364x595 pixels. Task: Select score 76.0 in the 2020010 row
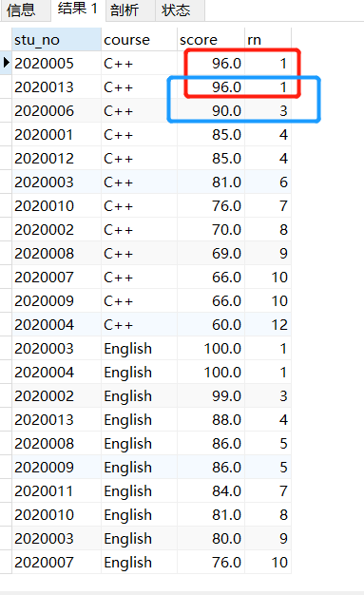pos(211,206)
